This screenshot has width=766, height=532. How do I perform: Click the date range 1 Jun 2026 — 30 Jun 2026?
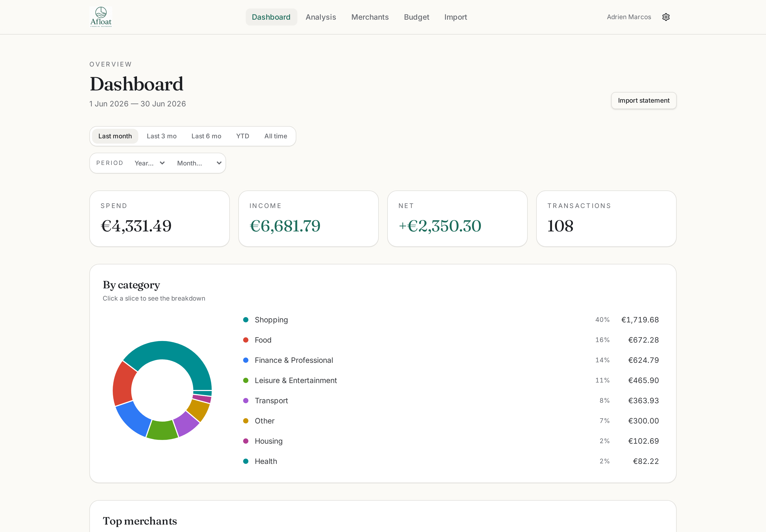point(138,104)
